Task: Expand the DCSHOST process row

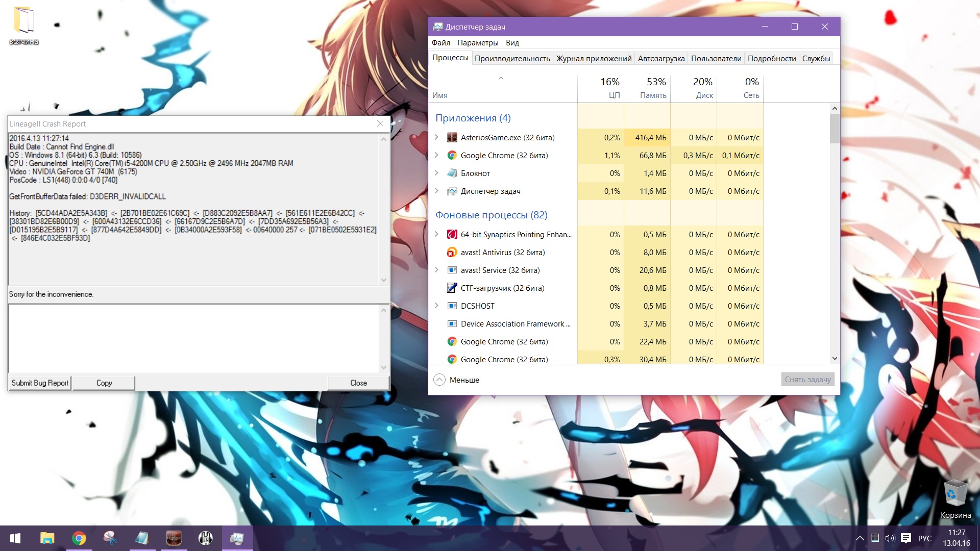Action: tap(436, 306)
